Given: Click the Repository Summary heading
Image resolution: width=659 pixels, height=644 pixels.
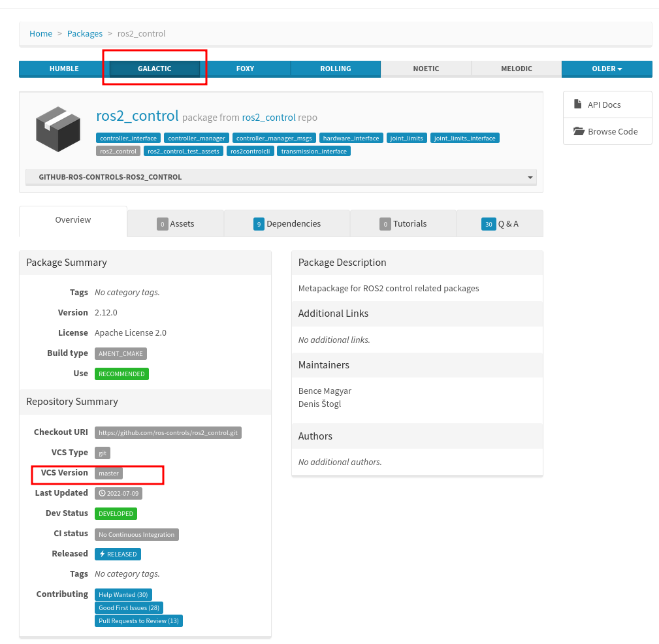Looking at the screenshot, I should pos(72,402).
